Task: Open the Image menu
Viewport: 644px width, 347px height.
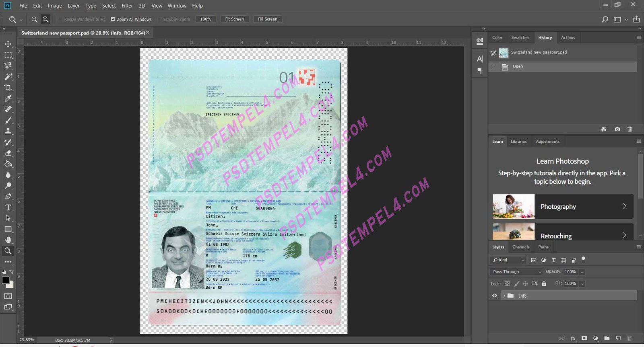Action: point(55,6)
